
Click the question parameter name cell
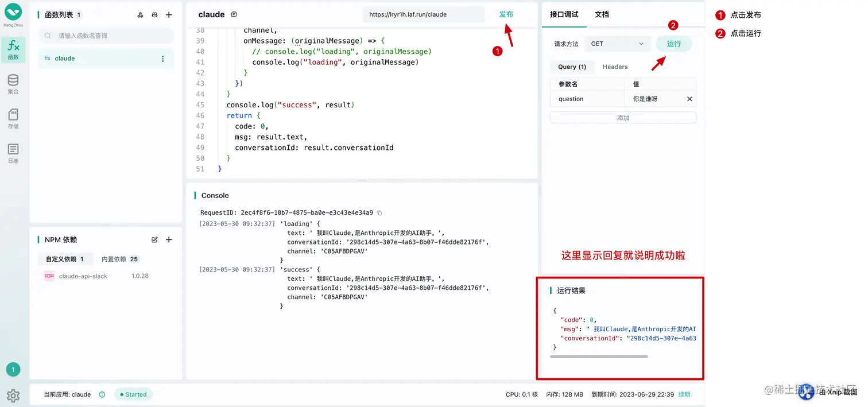tap(587, 99)
